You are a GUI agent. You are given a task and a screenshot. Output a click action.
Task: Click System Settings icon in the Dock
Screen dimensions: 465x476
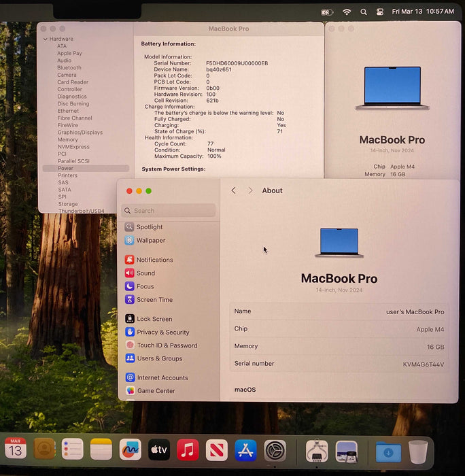[x=275, y=450]
